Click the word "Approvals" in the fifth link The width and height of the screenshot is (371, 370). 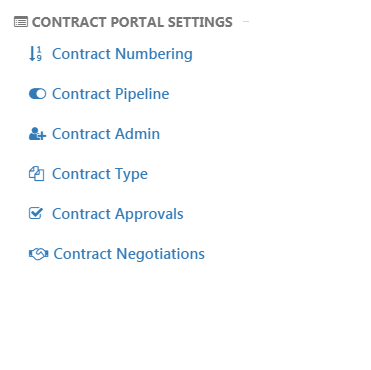tap(149, 214)
